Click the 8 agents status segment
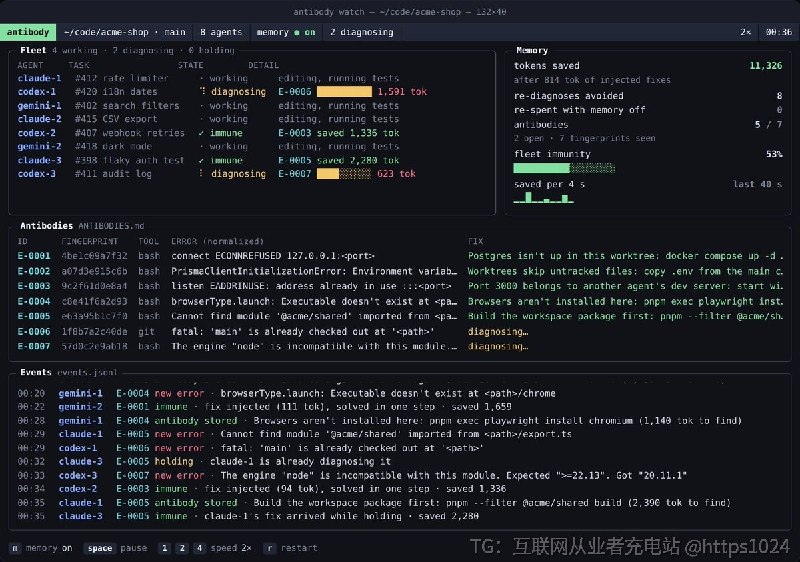The image size is (800, 562). pyautogui.click(x=221, y=32)
